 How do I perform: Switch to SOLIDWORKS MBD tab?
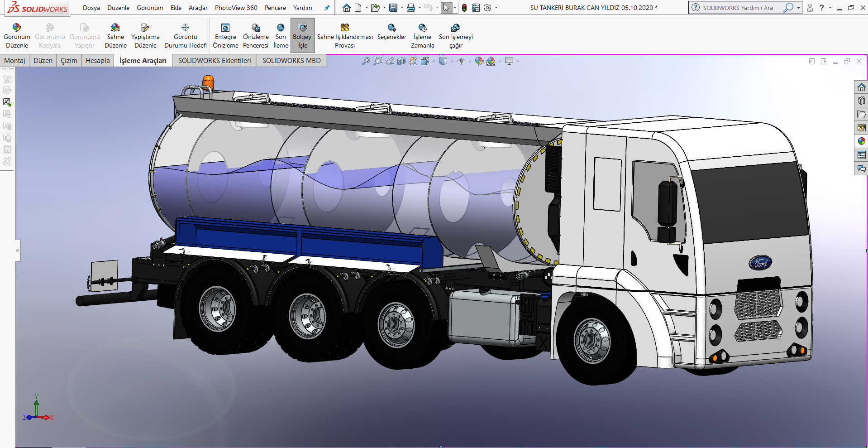point(291,61)
